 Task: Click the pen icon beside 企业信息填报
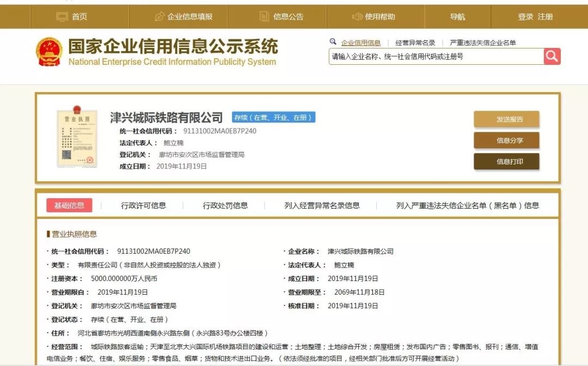[158, 16]
